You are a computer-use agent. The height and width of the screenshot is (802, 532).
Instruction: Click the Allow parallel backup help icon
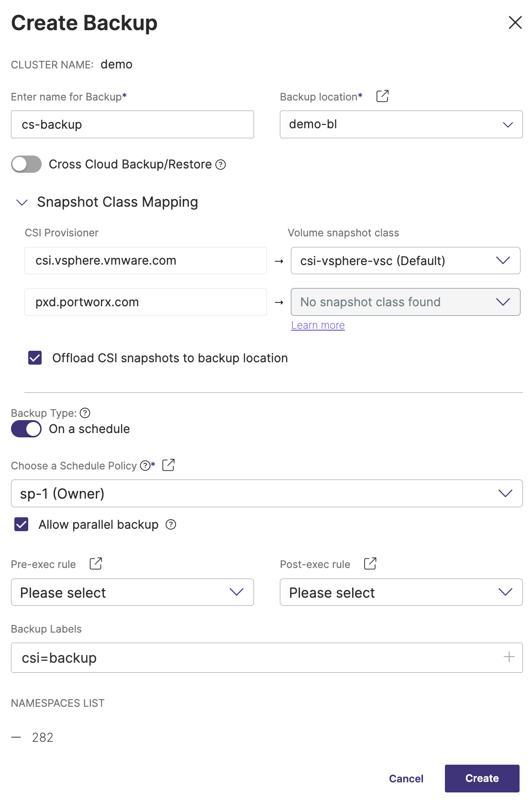click(171, 525)
